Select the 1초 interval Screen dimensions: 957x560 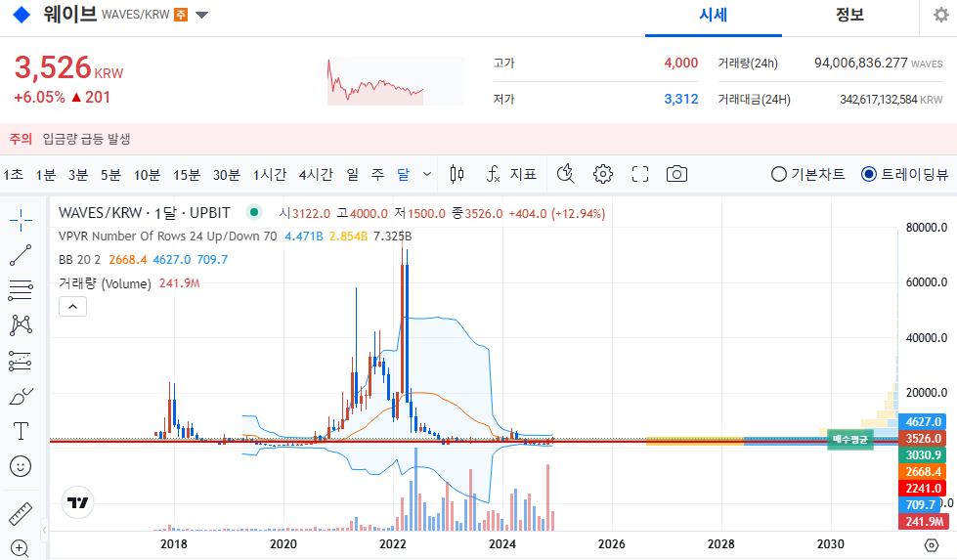coord(14,175)
